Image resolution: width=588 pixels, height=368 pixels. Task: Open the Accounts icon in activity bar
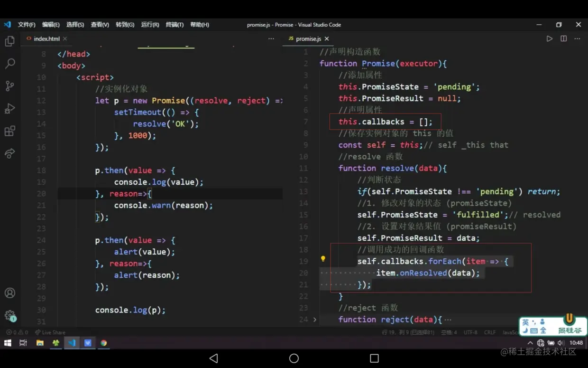pos(9,293)
